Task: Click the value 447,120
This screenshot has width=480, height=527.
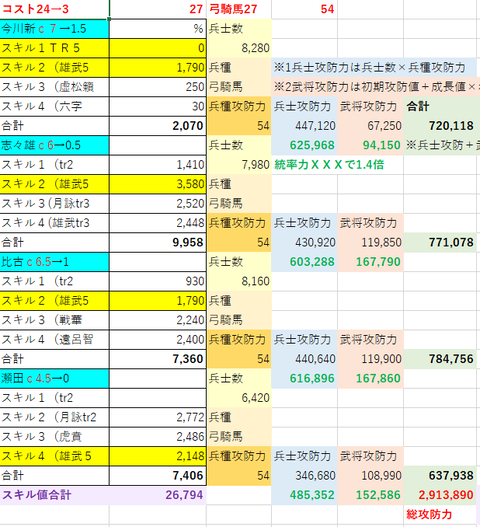Action: tap(305, 126)
